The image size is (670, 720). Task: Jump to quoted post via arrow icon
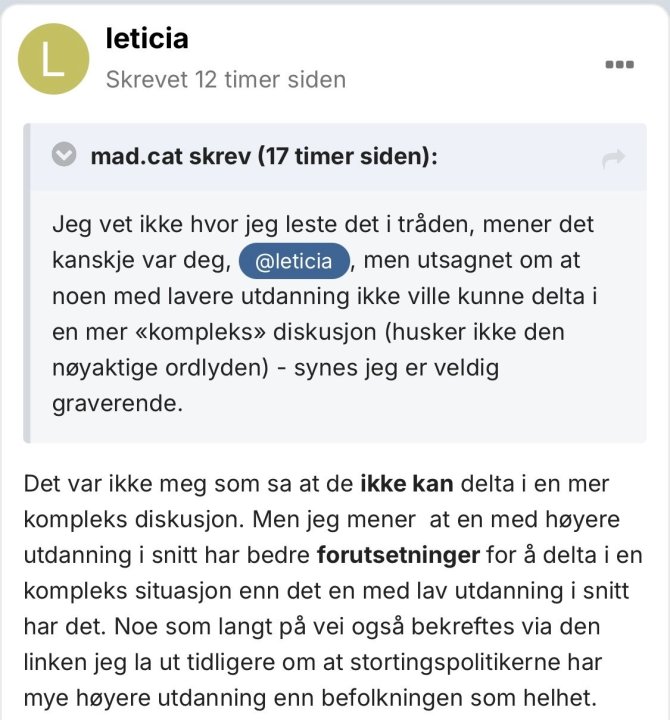(x=613, y=157)
